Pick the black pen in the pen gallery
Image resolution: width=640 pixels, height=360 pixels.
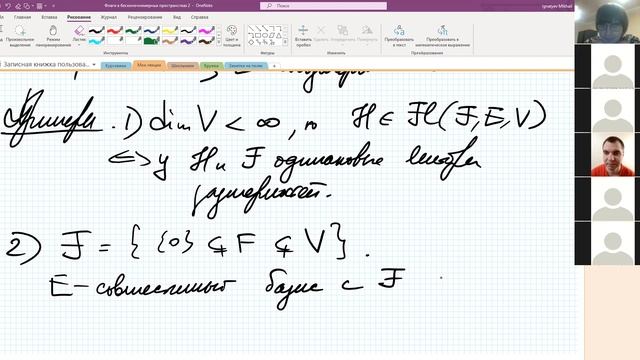97,31
